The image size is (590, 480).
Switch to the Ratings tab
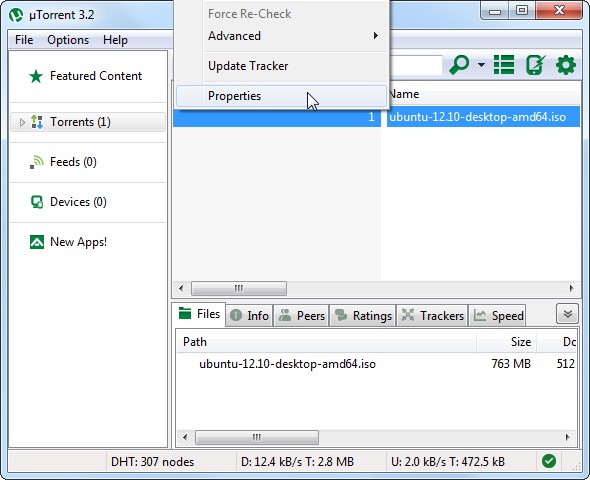point(363,315)
